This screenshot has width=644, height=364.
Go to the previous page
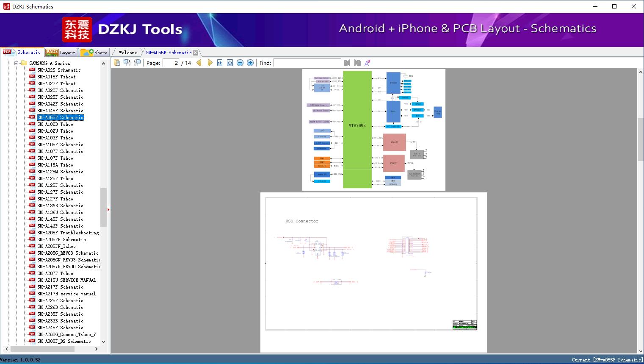[199, 63]
